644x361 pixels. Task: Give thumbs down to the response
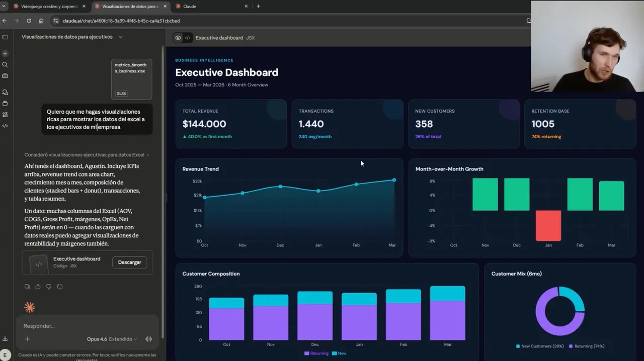(49, 287)
